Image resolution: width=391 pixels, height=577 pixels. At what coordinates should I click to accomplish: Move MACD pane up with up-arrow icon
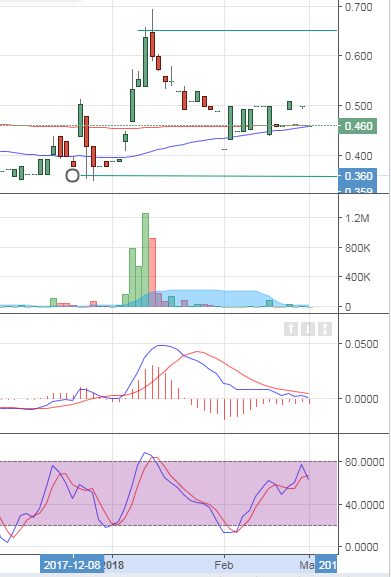click(x=291, y=329)
